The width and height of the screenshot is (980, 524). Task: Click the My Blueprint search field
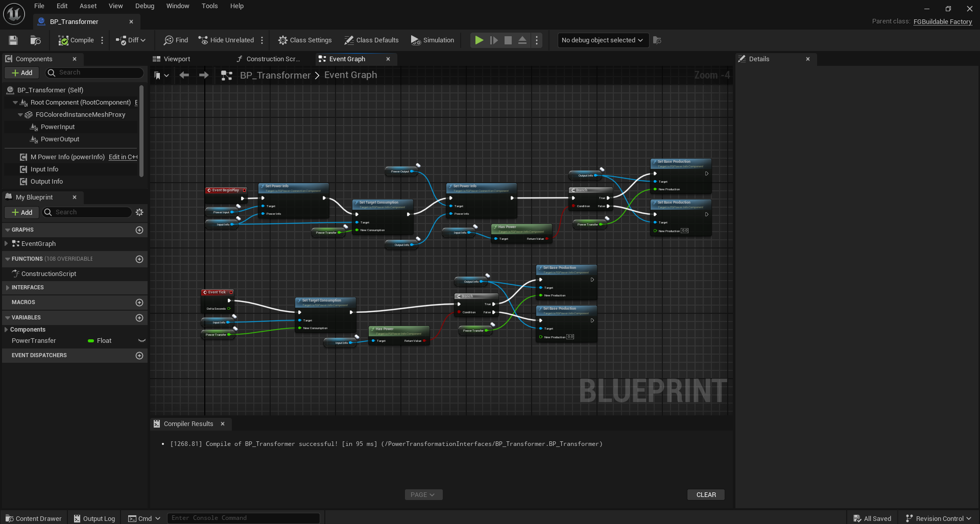[87, 213]
